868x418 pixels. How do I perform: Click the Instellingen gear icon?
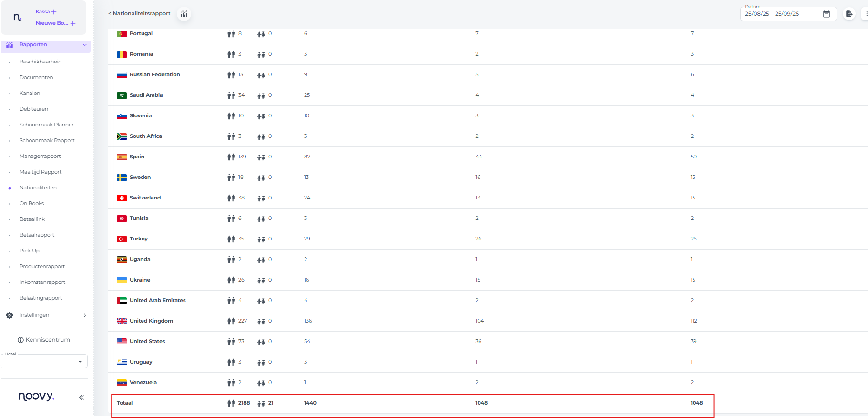(10, 315)
